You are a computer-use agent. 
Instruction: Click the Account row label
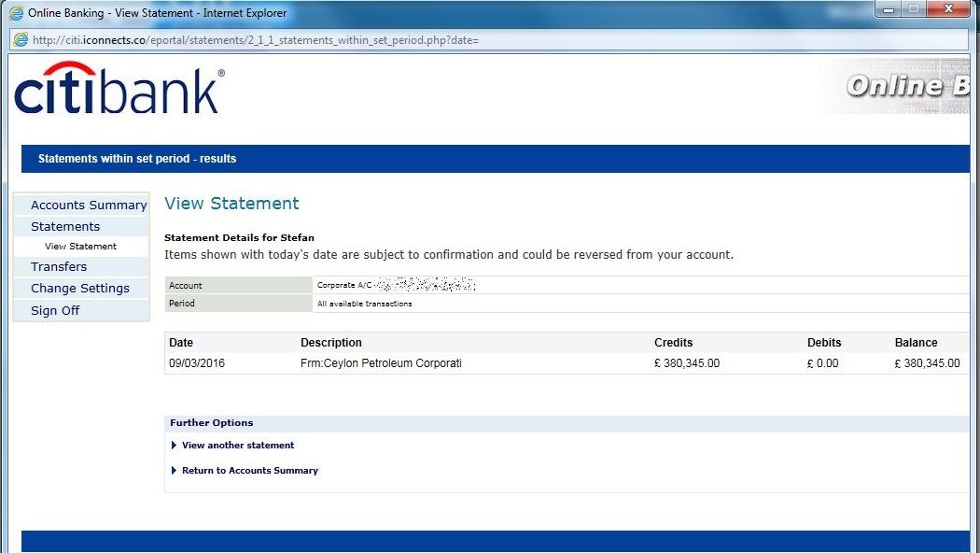click(185, 285)
